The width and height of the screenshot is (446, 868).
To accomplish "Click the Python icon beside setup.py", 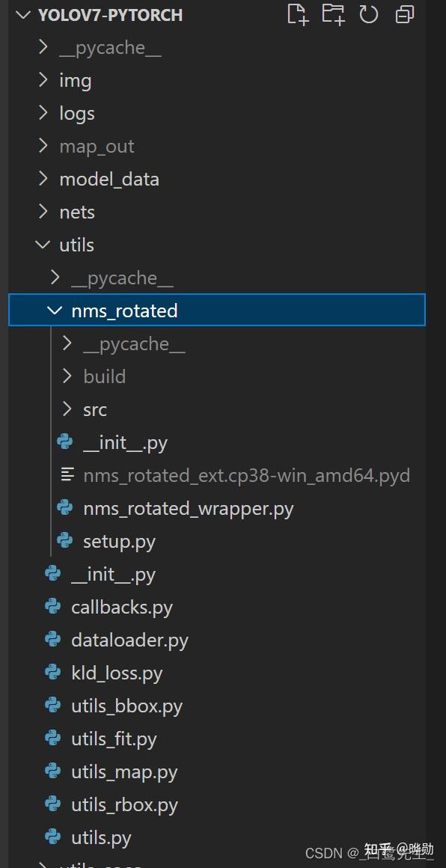I will (x=65, y=541).
